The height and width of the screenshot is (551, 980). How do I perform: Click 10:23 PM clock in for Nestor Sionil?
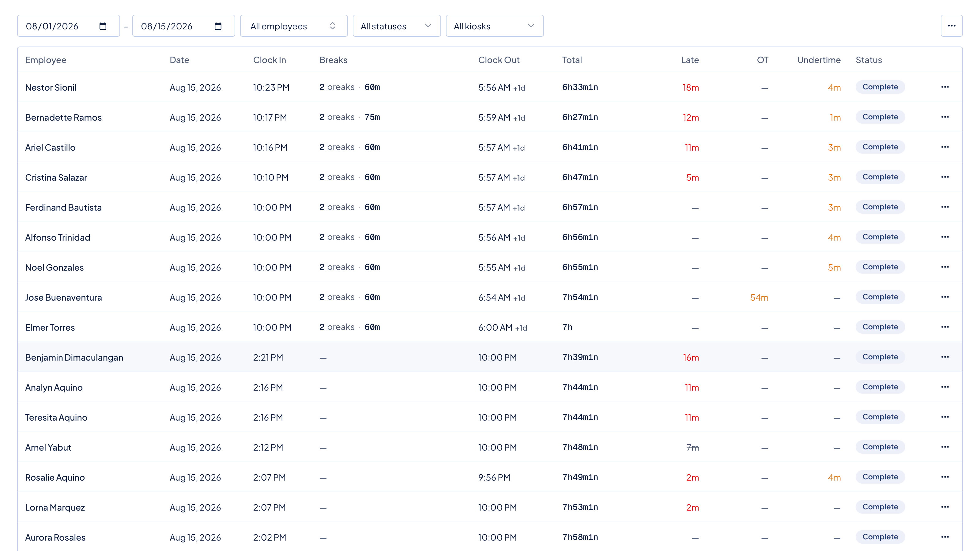[271, 88]
